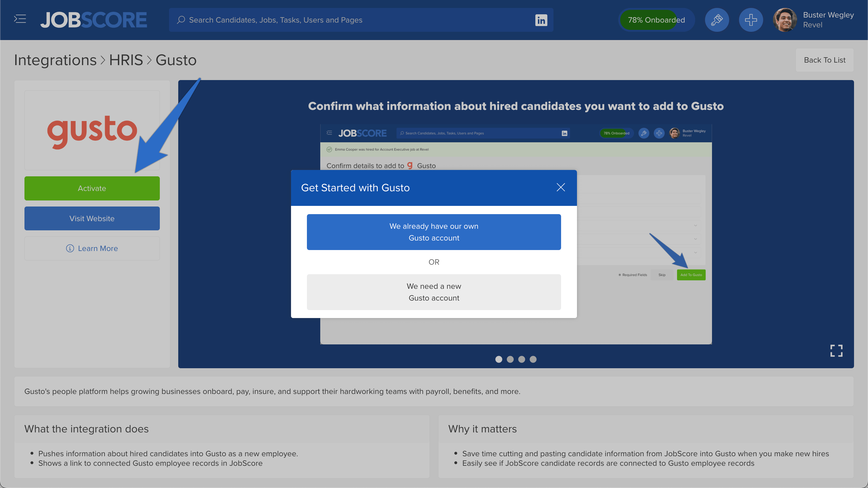Screen dimensions: 868x488
Task: Jump to the last slide using the fourth dot
Action: click(x=533, y=359)
